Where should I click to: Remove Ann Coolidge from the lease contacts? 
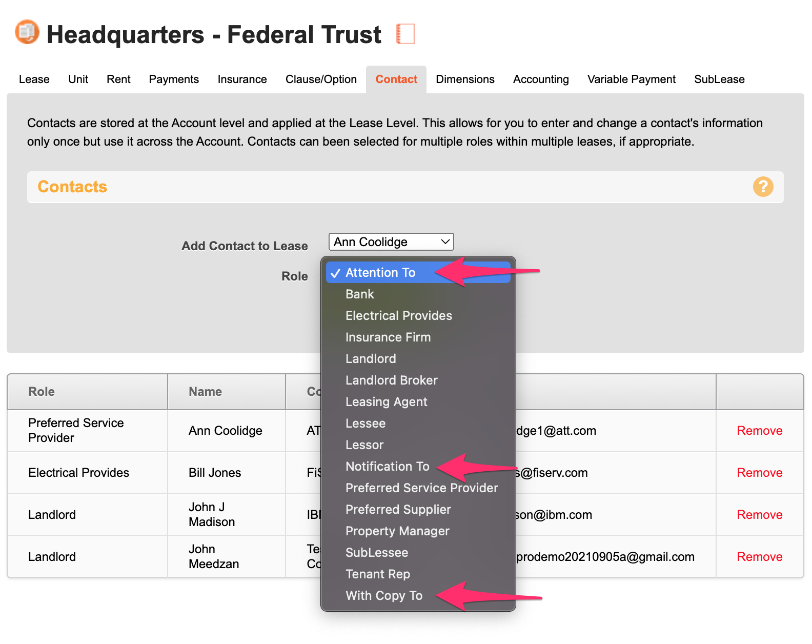click(759, 431)
